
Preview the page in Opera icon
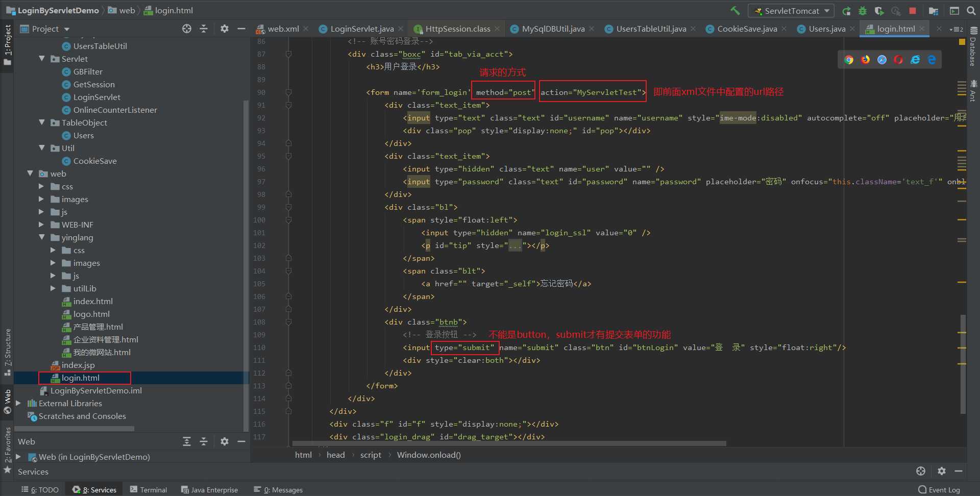(898, 60)
